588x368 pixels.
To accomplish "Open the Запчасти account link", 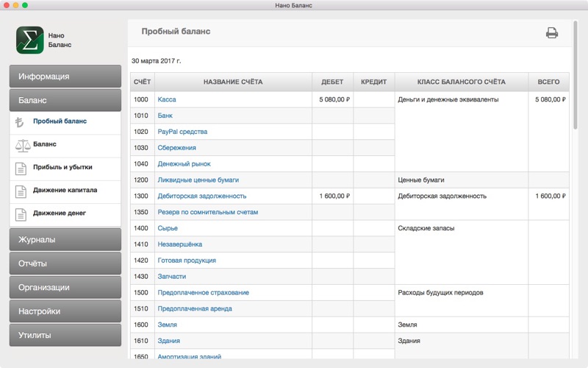I will [172, 277].
